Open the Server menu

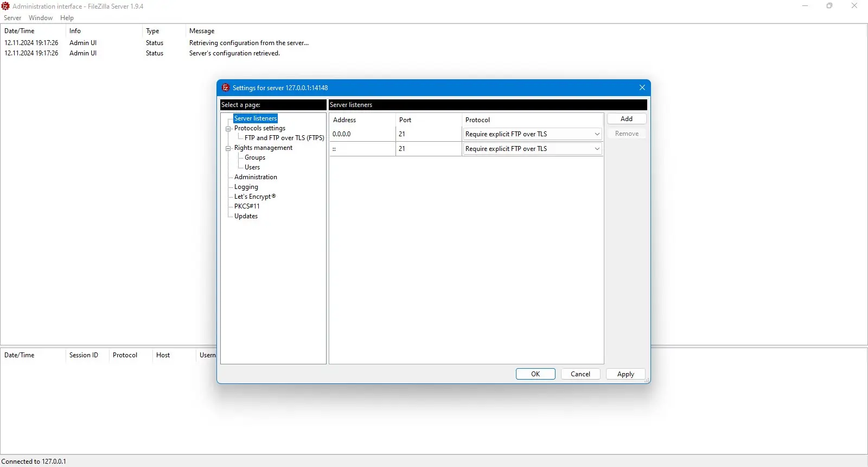click(x=12, y=18)
